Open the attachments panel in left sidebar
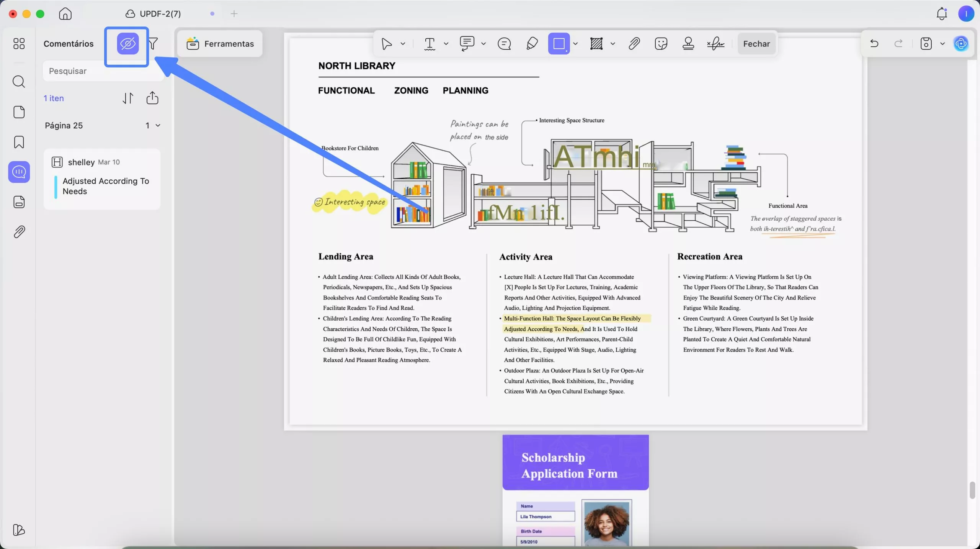 point(19,232)
